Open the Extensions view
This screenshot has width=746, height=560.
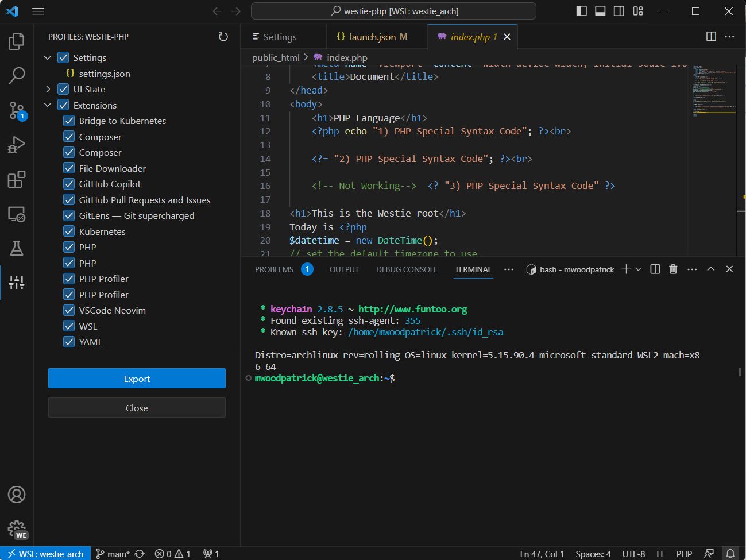pyautogui.click(x=17, y=179)
